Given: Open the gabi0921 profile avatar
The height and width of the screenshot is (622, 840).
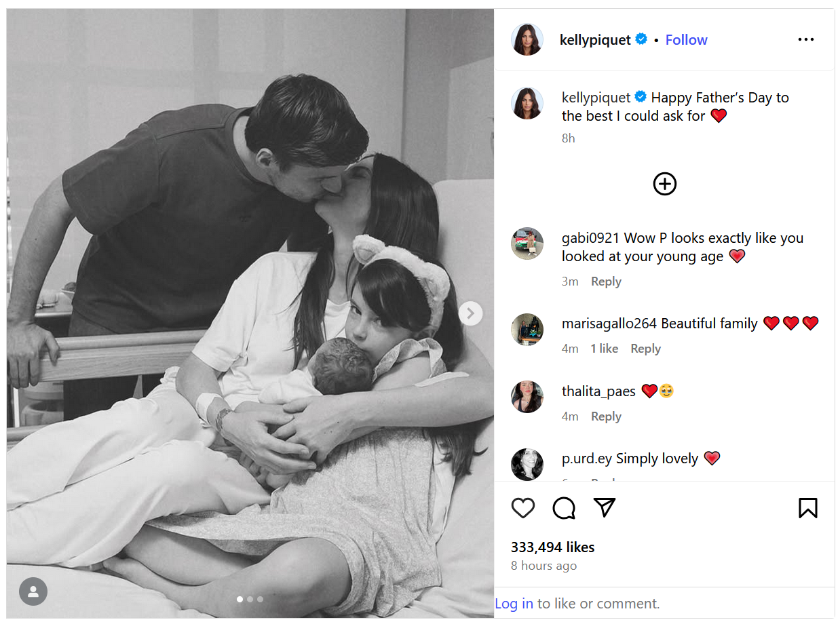Looking at the screenshot, I should 527,244.
